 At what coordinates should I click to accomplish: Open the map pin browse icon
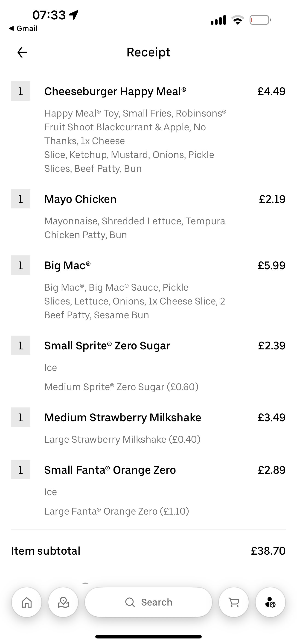coord(63,602)
